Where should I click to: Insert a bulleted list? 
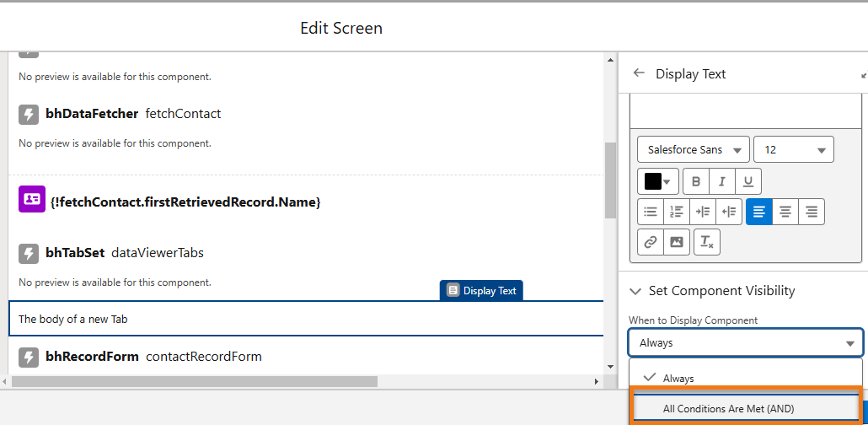tap(651, 212)
